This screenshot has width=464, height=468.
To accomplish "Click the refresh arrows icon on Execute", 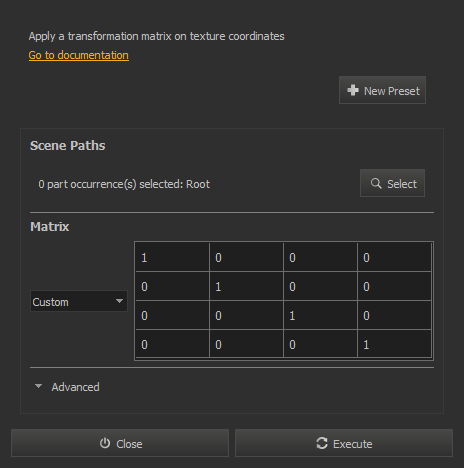I will 322,443.
